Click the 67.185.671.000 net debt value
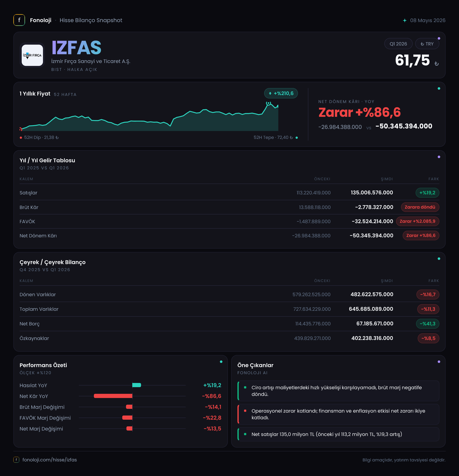The width and height of the screenshot is (459, 476). point(375,324)
